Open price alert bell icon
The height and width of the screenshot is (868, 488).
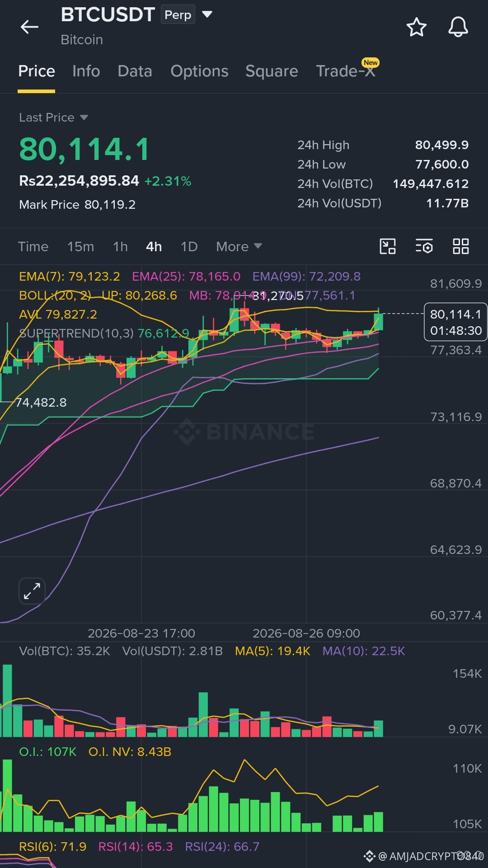[458, 27]
